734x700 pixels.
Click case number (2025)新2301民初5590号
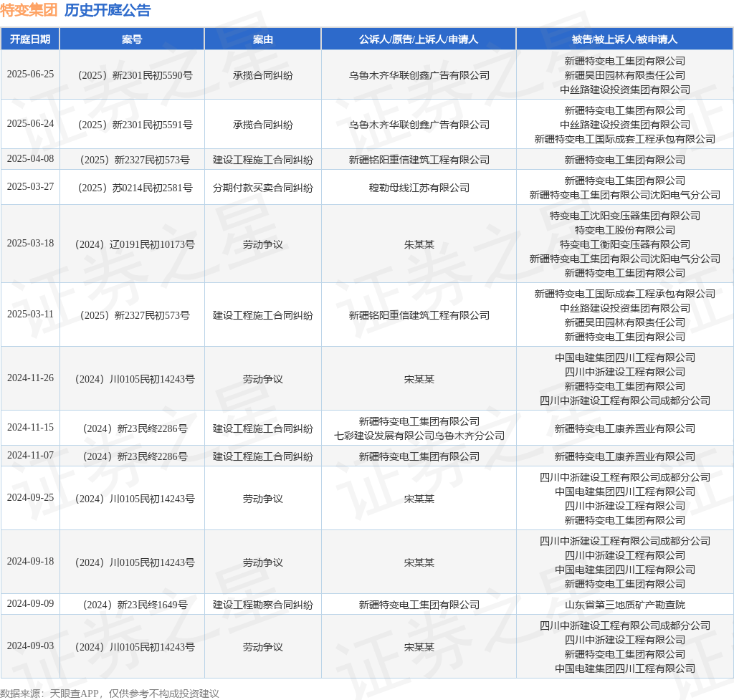[x=135, y=75]
